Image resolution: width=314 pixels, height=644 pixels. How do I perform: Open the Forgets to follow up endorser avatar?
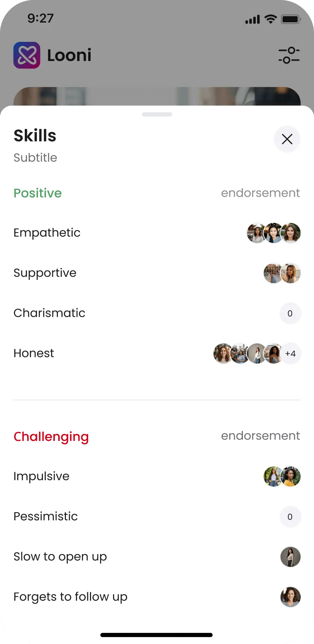290,597
